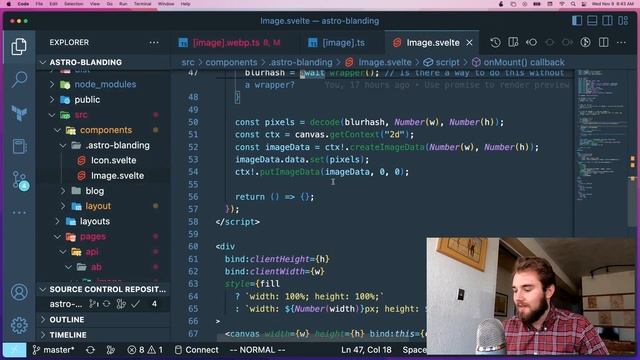Open the Selection menu in menu bar
The height and width of the screenshot is (360, 640).
tap(74, 4)
